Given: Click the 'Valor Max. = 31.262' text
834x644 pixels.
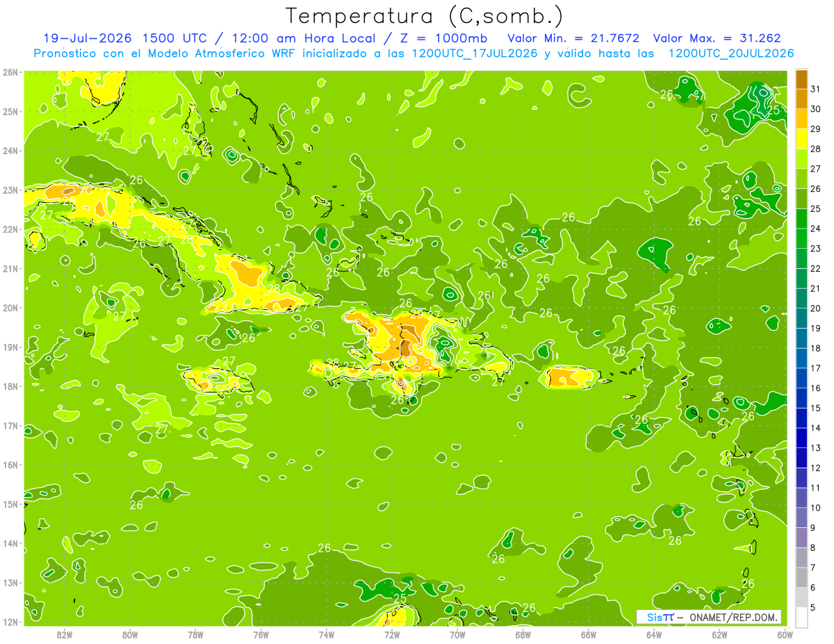Looking at the screenshot, I should [x=717, y=38].
